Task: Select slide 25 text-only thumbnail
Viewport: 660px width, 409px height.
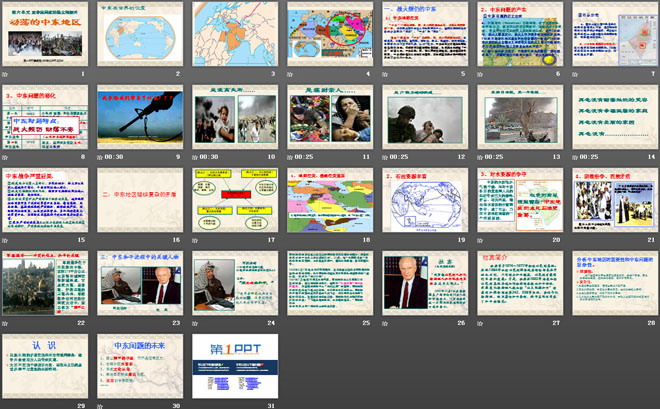Action: 330,283
